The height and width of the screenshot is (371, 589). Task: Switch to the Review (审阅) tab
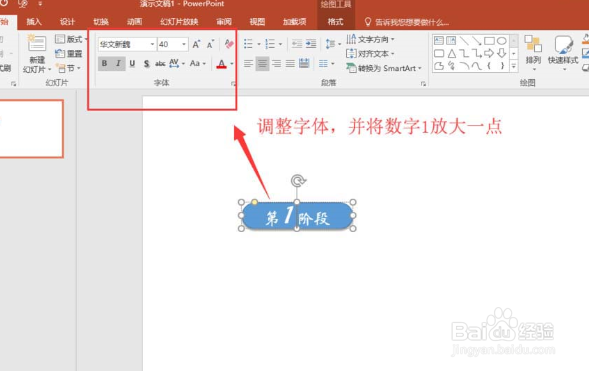224,22
